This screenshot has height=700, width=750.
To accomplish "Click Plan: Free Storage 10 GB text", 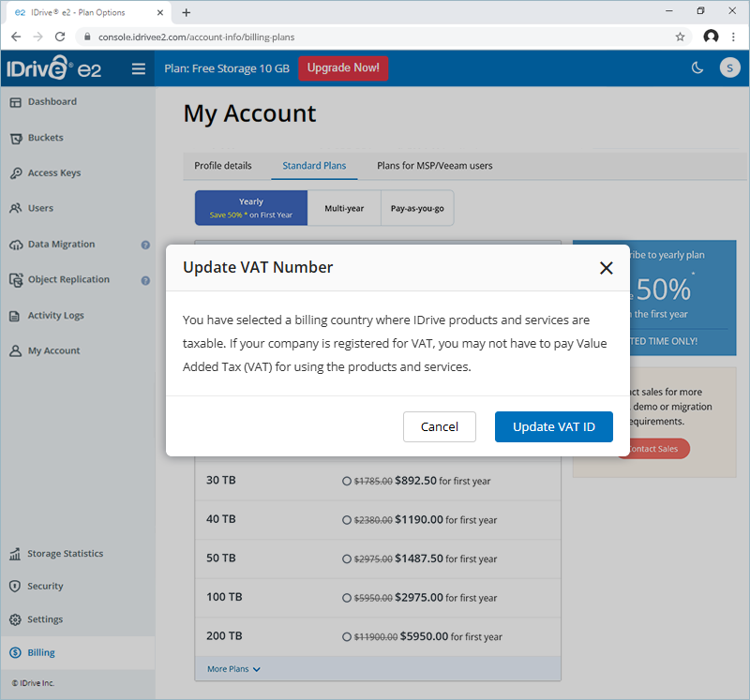I will [227, 68].
